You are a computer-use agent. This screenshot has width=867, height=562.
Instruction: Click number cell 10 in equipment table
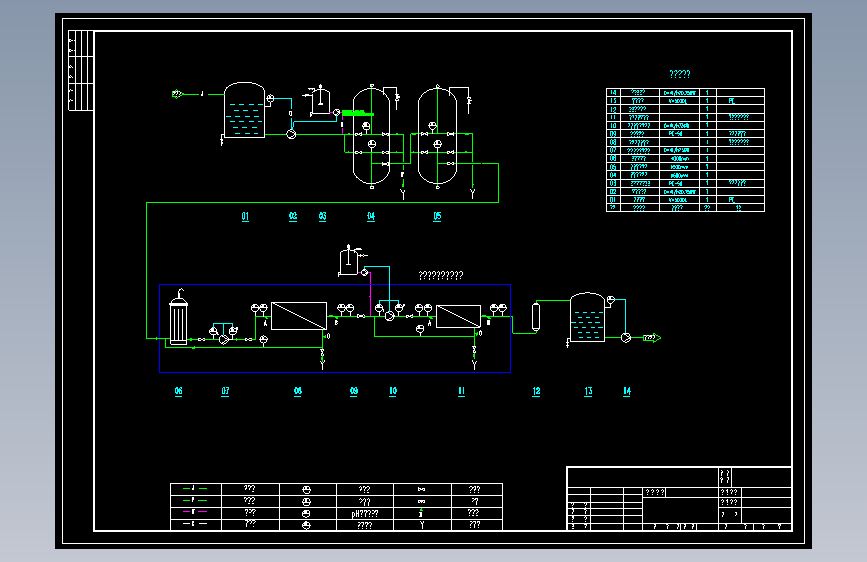[613, 126]
